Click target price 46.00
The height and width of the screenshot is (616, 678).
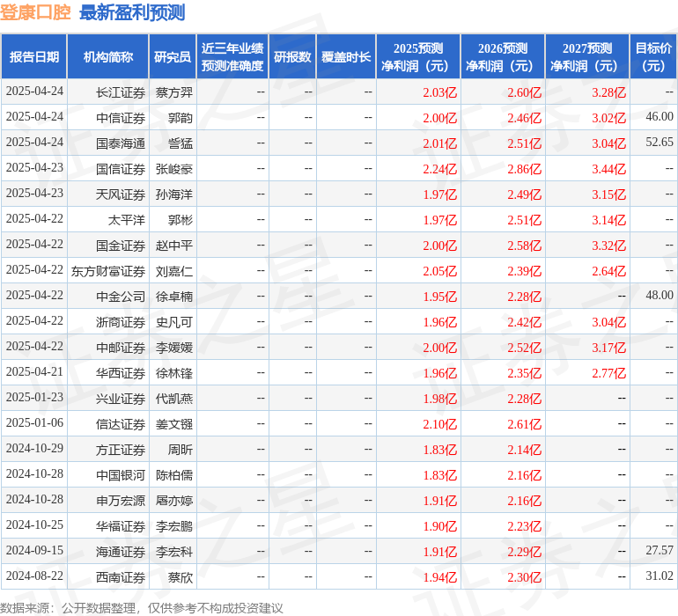click(660, 116)
